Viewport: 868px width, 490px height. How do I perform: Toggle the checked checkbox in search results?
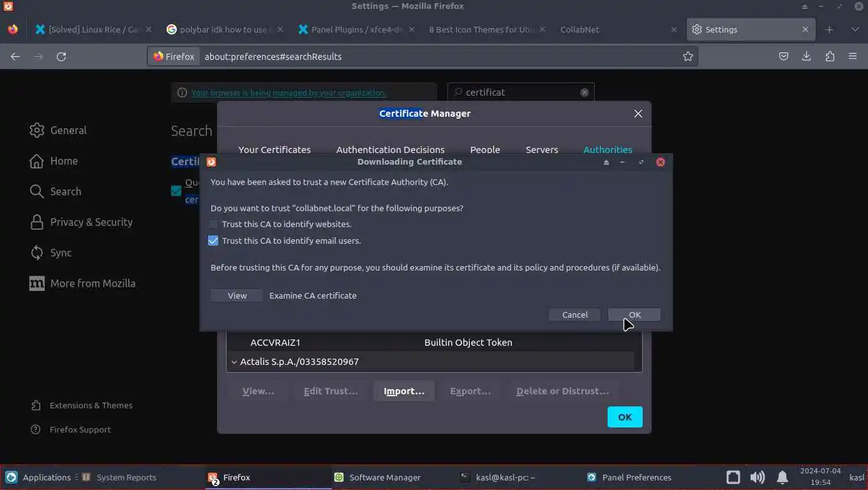(x=176, y=190)
